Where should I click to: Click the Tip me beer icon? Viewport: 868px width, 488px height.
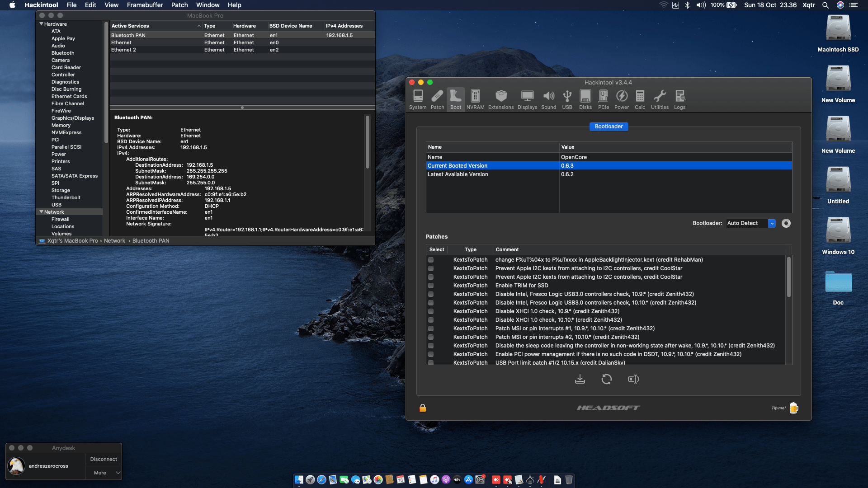(x=794, y=408)
